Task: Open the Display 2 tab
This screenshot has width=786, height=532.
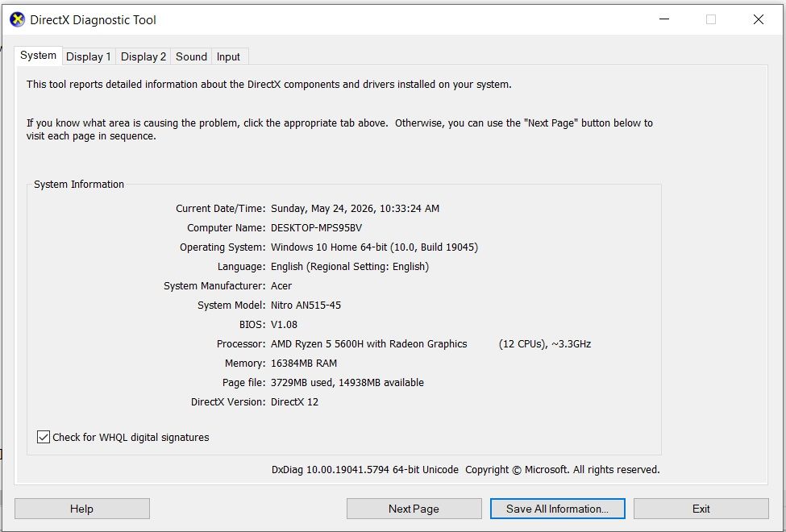Action: coord(143,56)
